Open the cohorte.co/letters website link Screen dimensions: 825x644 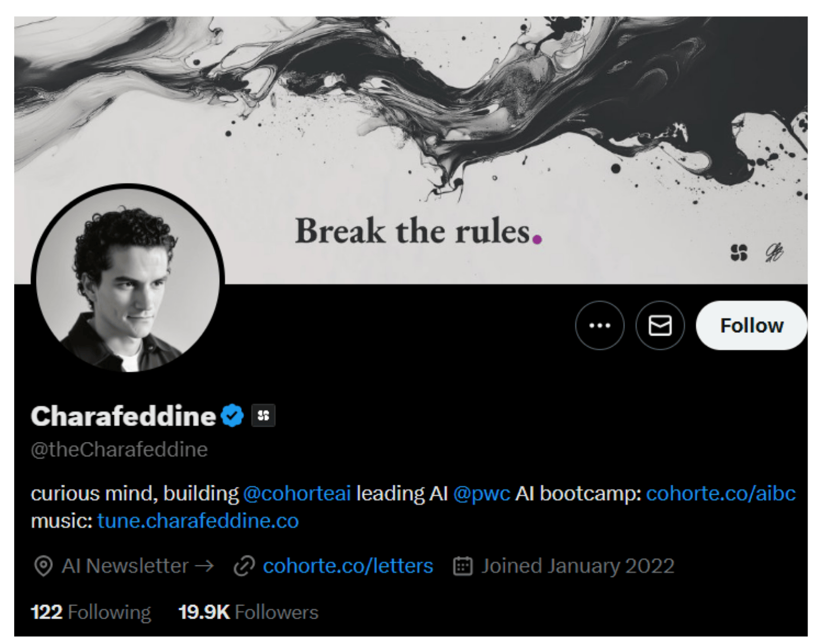(x=348, y=566)
